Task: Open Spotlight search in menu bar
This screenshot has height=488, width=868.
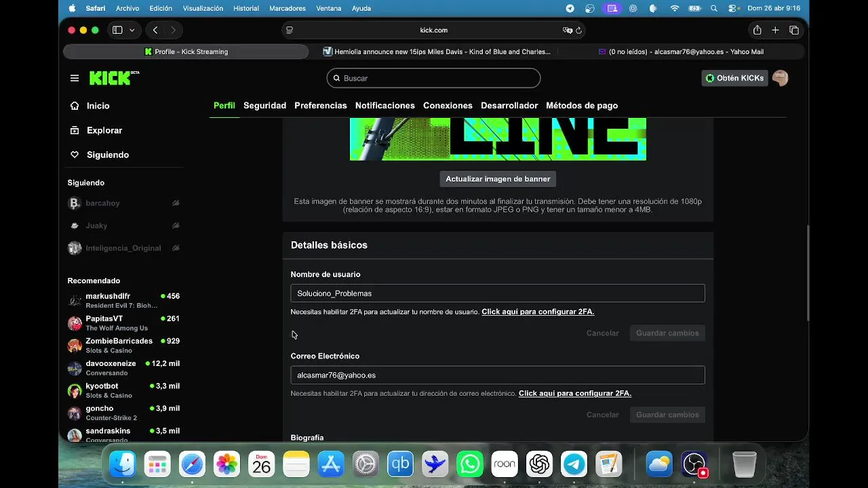Action: click(713, 8)
